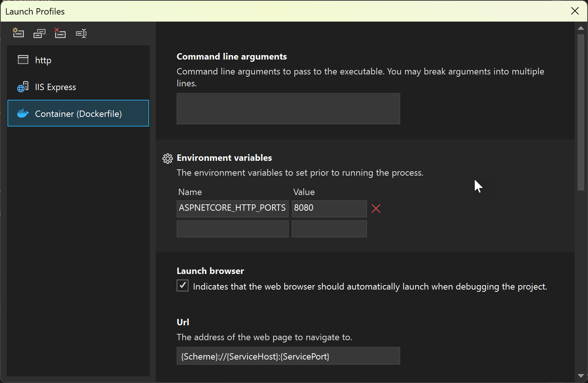This screenshot has width=588, height=383.
Task: Remove the ASPNETCORE_HTTP_PORTS variable with red X
Action: (x=376, y=208)
